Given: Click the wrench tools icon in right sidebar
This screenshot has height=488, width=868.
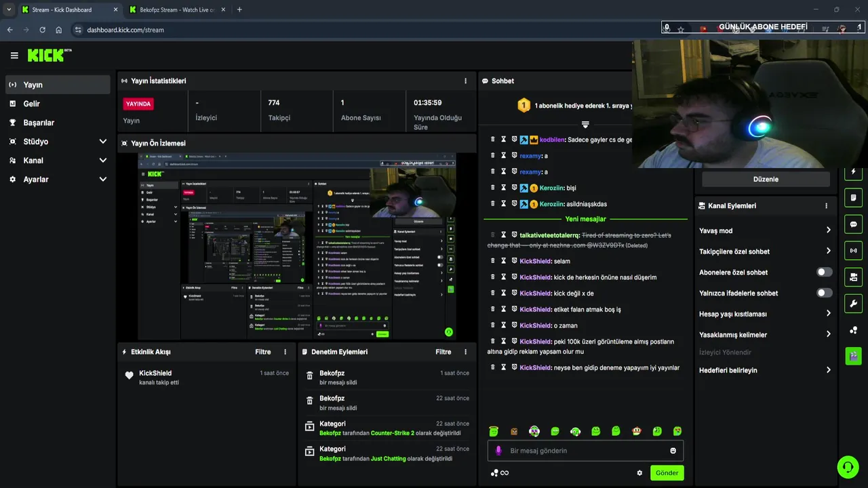Looking at the screenshot, I should coord(853,304).
